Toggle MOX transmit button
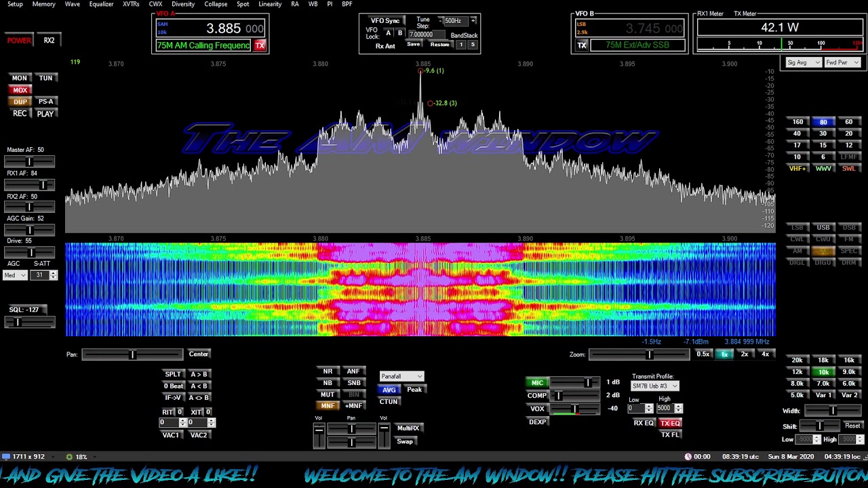This screenshot has height=488, width=868. [20, 90]
